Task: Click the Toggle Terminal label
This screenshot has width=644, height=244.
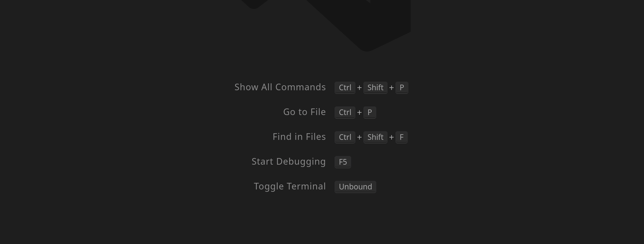Action: pos(290,186)
